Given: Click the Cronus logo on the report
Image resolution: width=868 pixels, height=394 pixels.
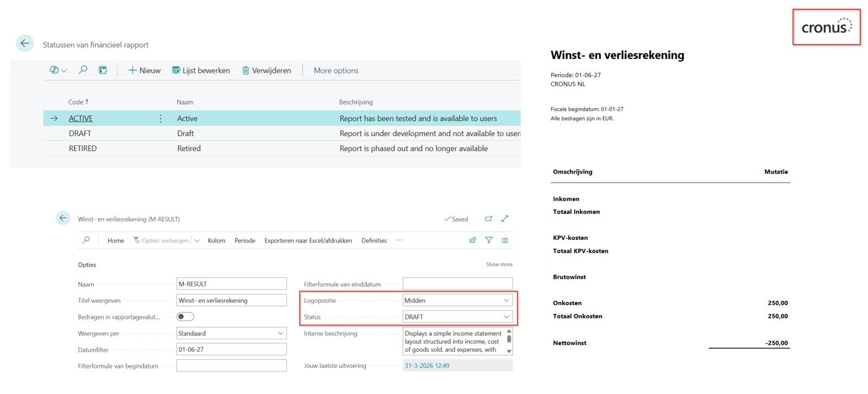Looking at the screenshot, I should click(x=826, y=27).
